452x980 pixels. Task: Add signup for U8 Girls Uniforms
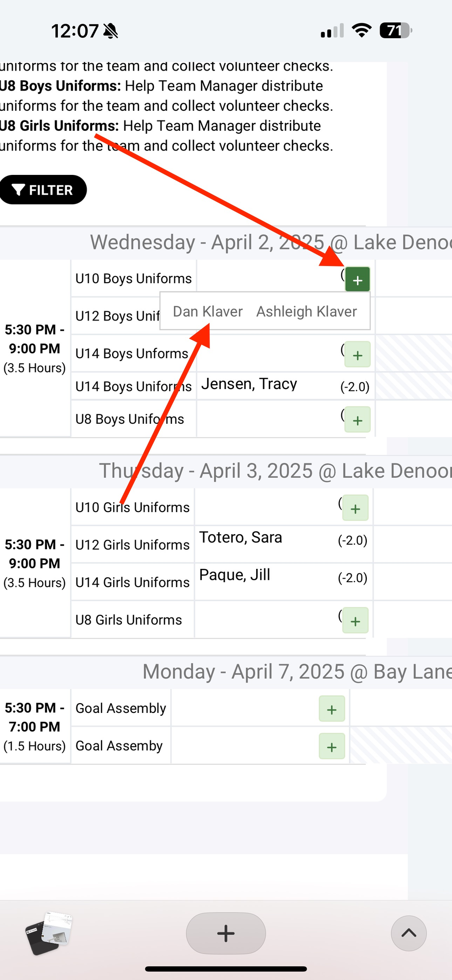pos(356,621)
